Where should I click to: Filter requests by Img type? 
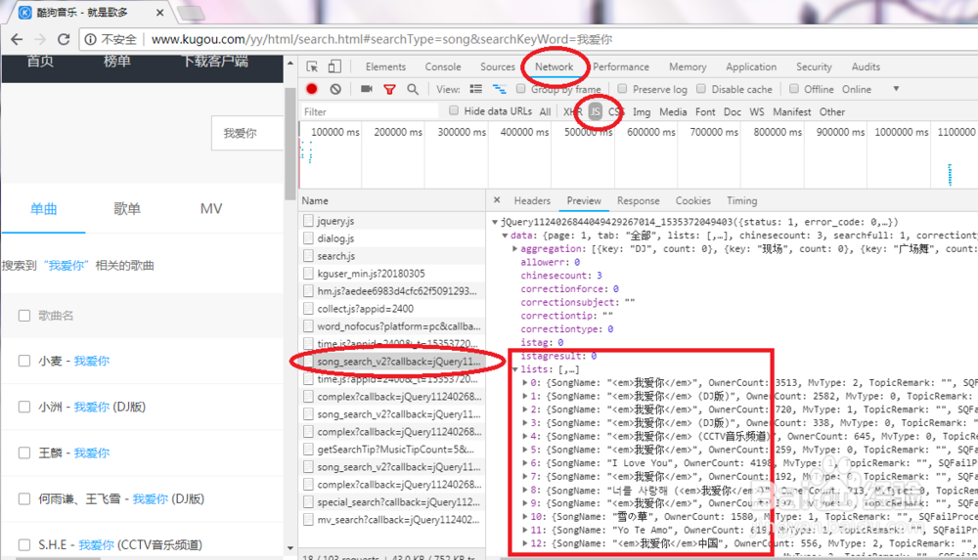642,111
